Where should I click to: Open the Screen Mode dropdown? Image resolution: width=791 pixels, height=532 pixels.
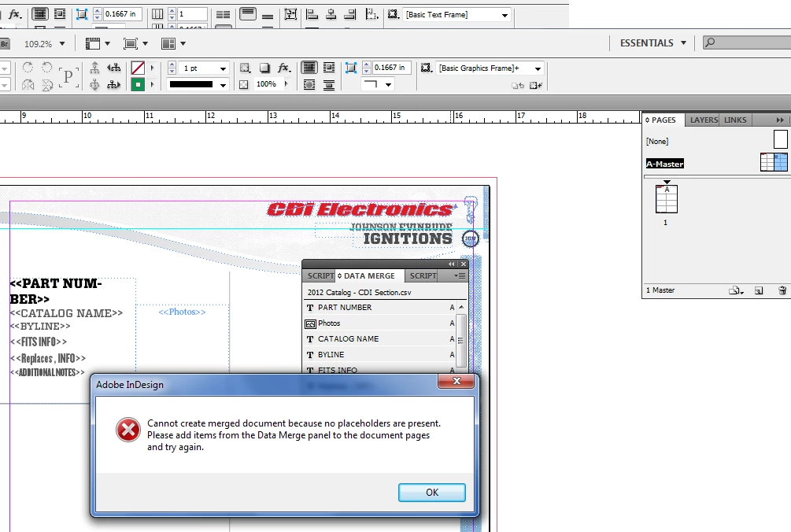[135, 44]
